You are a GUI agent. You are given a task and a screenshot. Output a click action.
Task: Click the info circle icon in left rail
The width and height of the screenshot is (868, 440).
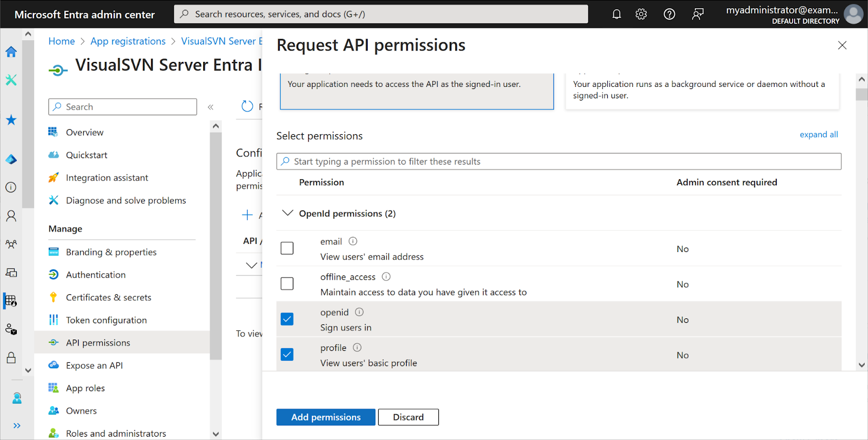coord(11,187)
